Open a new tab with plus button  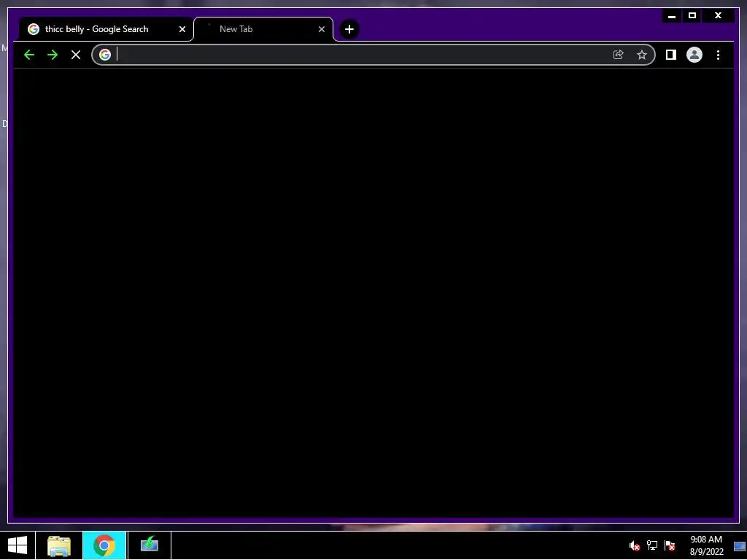(x=349, y=29)
